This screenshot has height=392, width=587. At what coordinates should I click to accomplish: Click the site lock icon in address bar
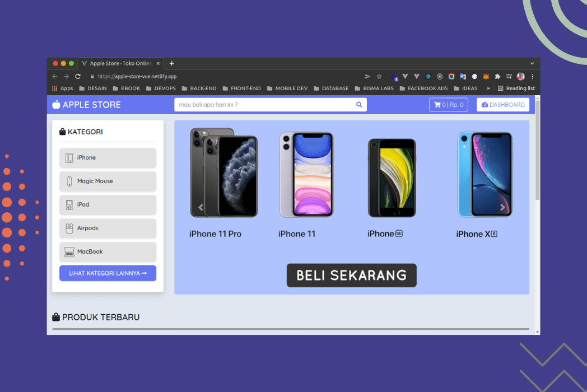[x=92, y=76]
